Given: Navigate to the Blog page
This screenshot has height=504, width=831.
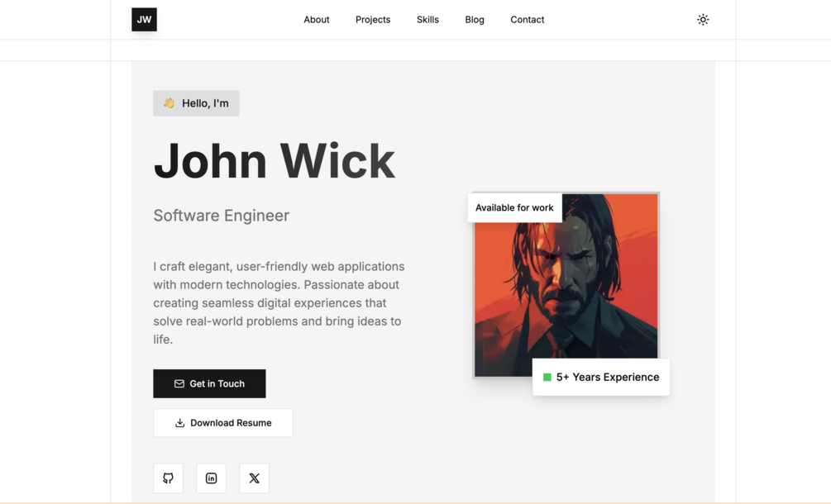Looking at the screenshot, I should click(475, 20).
